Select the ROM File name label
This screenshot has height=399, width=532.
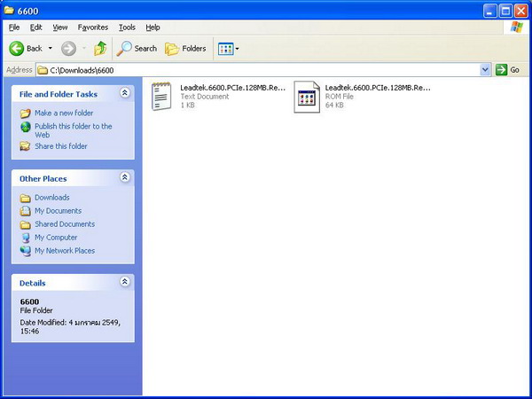(x=378, y=88)
